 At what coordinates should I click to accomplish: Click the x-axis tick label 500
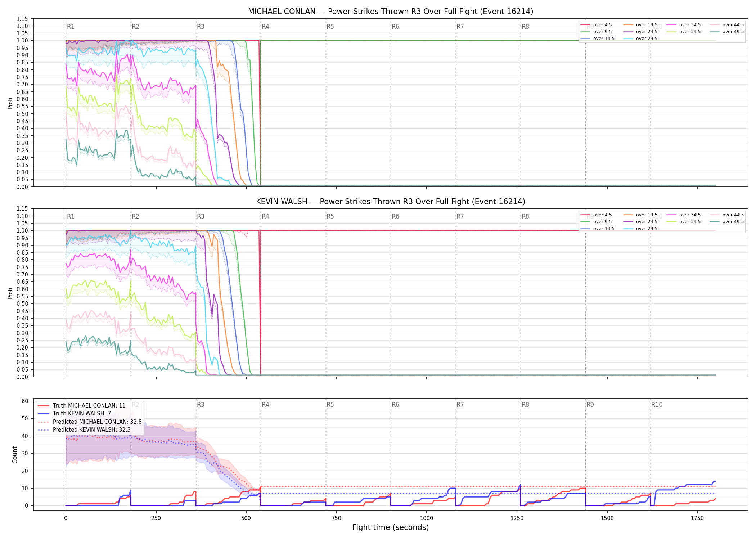pos(246,518)
